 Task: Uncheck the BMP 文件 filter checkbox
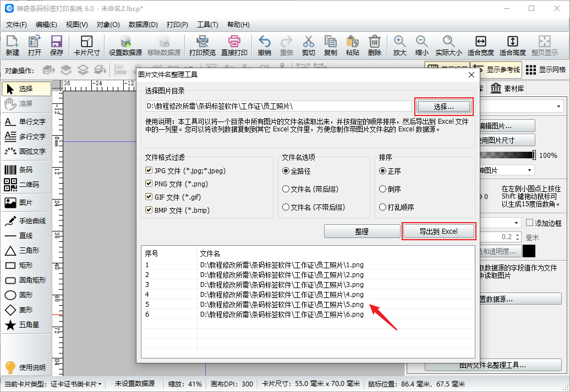click(149, 210)
